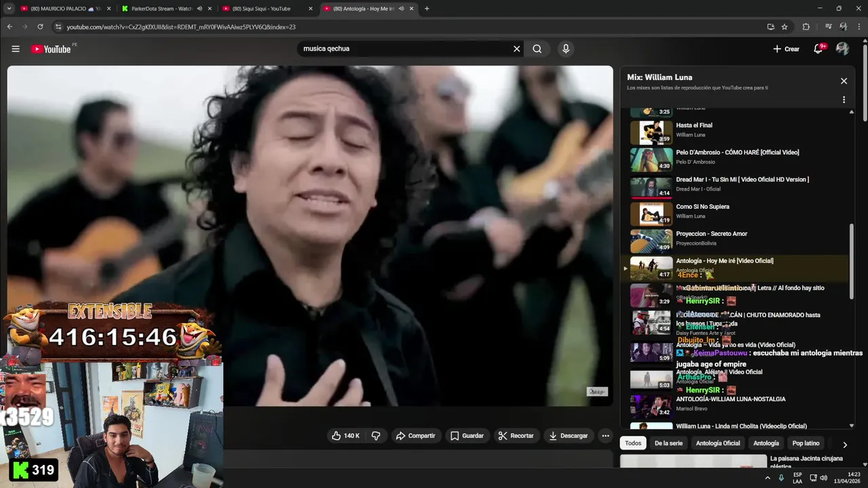Start voice search with the microphone
The image size is (868, 488).
point(566,49)
